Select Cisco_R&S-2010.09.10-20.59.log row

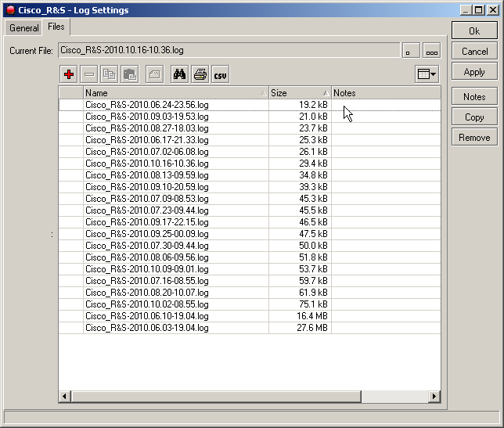(x=250, y=187)
